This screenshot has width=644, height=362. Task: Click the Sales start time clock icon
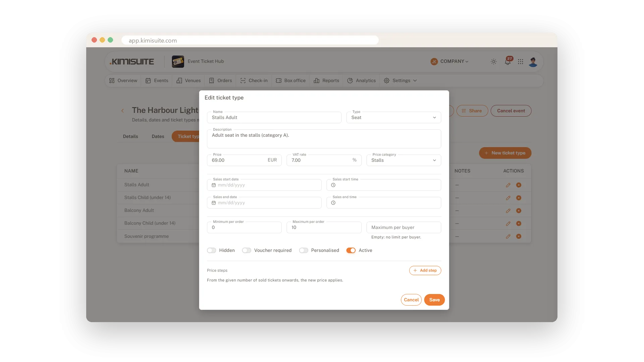pos(333,185)
